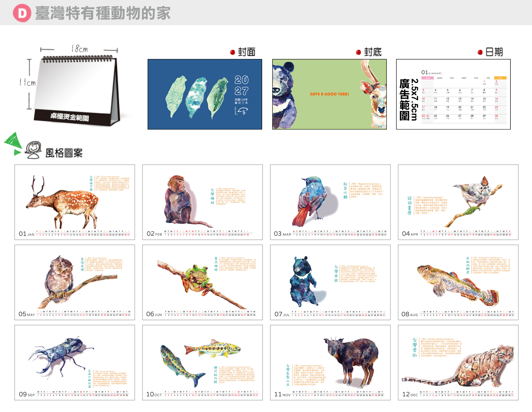Click the red dot beside 封面

232,52
